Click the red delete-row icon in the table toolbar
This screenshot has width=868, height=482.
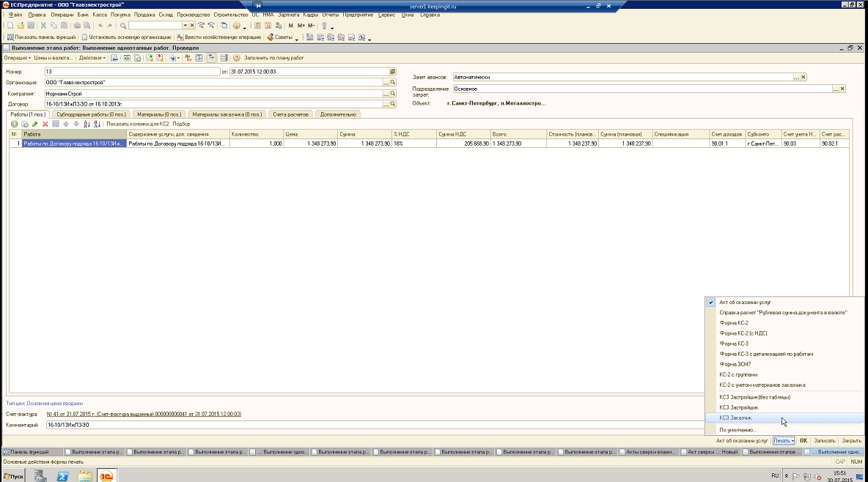pyautogui.click(x=45, y=124)
